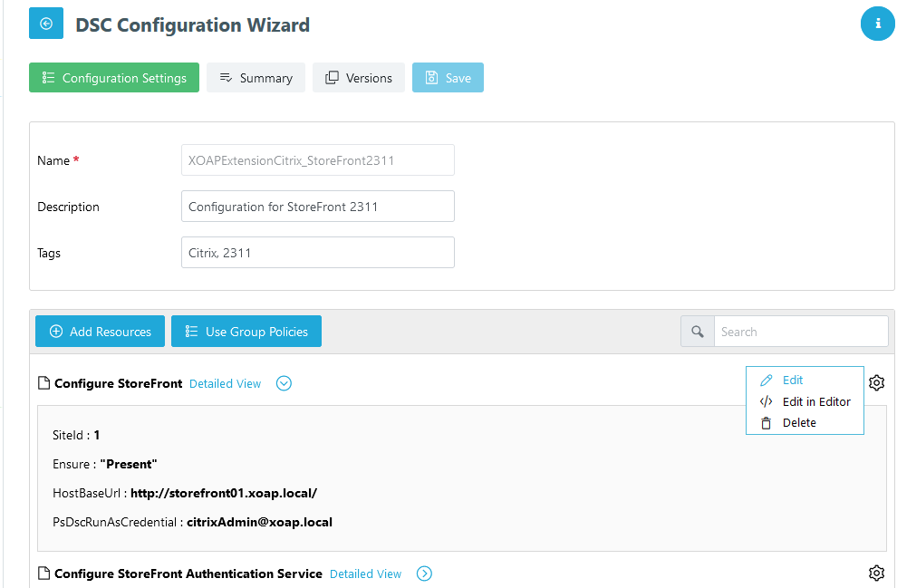Click the SiteId value 1
The image size is (897, 588).
coord(97,435)
